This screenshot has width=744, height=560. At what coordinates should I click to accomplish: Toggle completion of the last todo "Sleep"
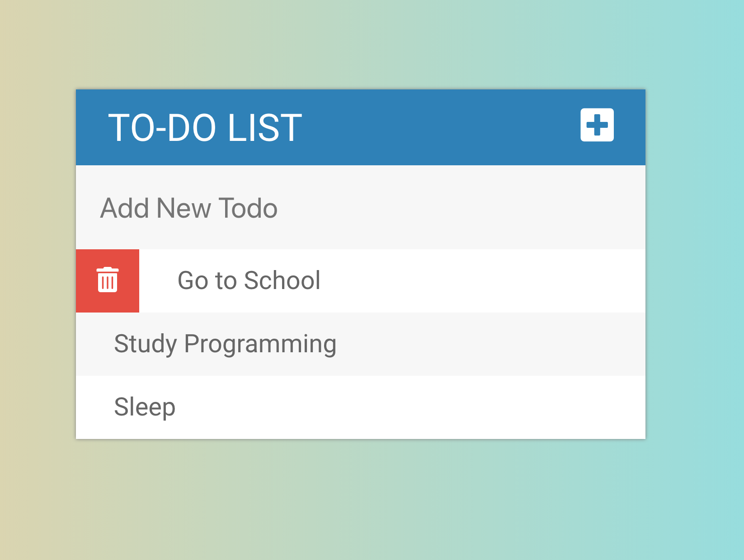click(145, 407)
